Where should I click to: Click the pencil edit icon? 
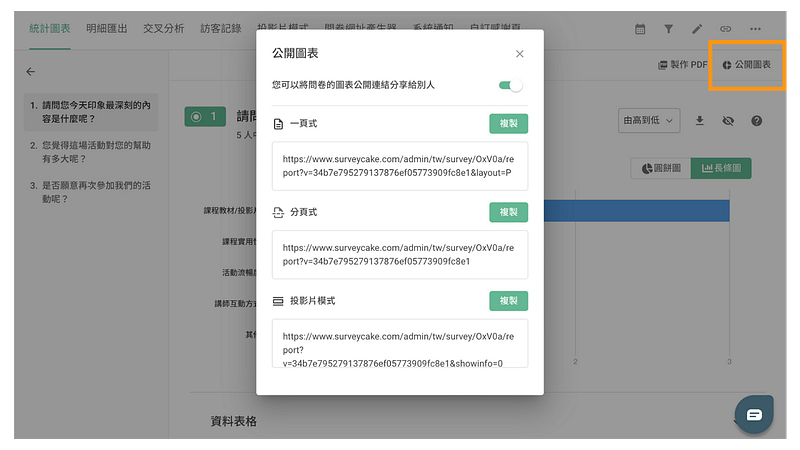697,29
